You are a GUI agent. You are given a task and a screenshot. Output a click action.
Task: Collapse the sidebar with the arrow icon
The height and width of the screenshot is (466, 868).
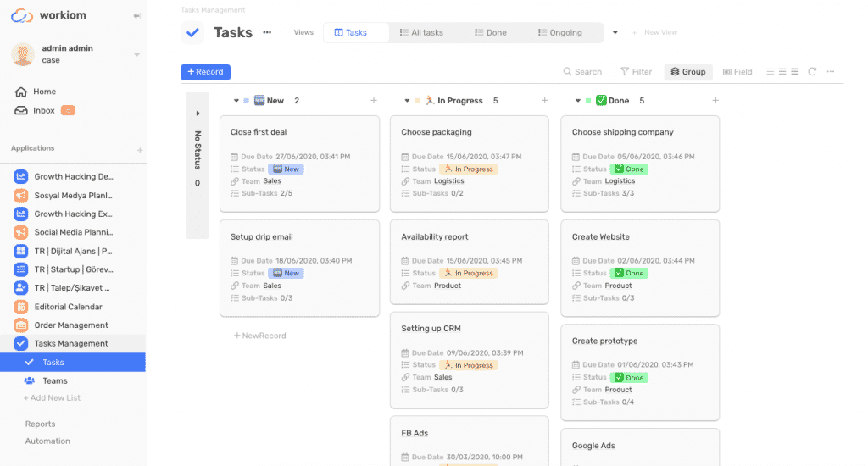click(x=137, y=16)
